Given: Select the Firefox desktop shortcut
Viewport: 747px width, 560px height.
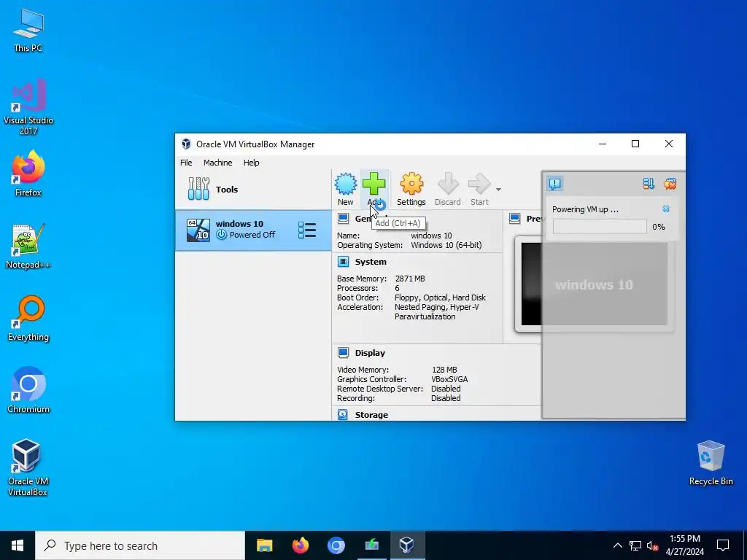Looking at the screenshot, I should (28, 174).
